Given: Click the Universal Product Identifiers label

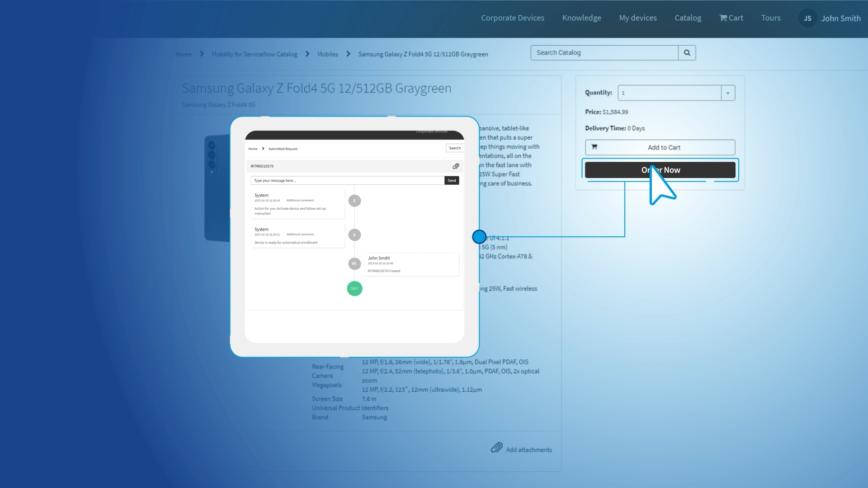Looking at the screenshot, I should 350,408.
